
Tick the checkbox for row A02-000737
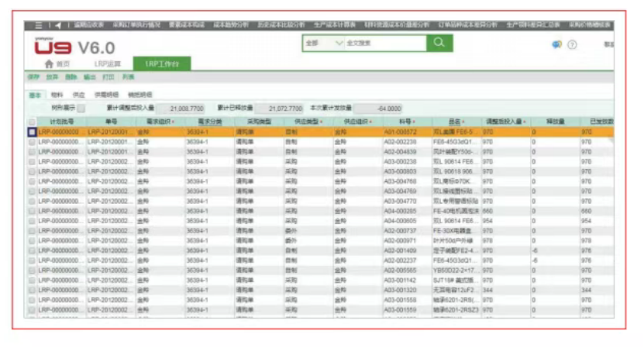(x=32, y=231)
